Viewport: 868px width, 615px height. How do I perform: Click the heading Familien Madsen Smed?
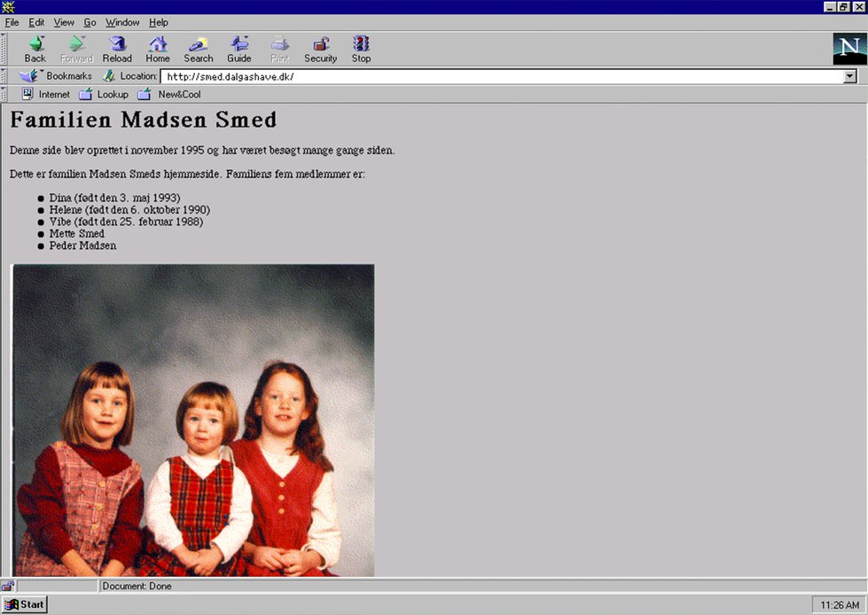[144, 120]
